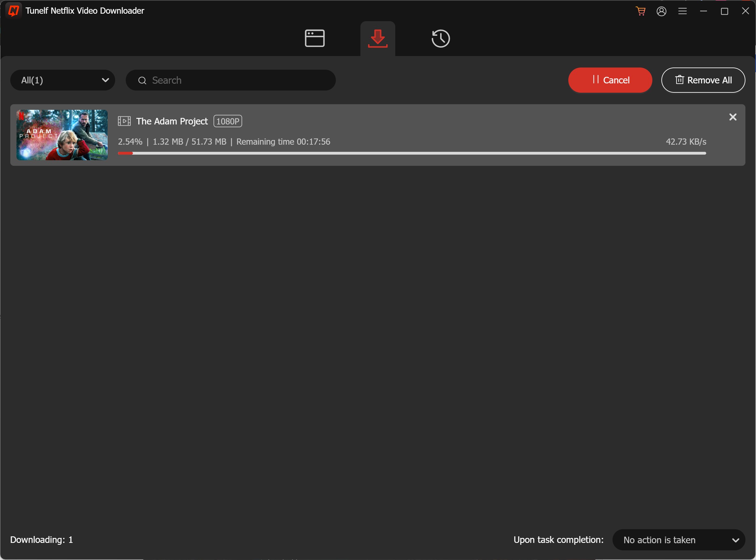This screenshot has height=560, width=756.
Task: Click The Adam Project thumbnail
Action: coord(62,135)
